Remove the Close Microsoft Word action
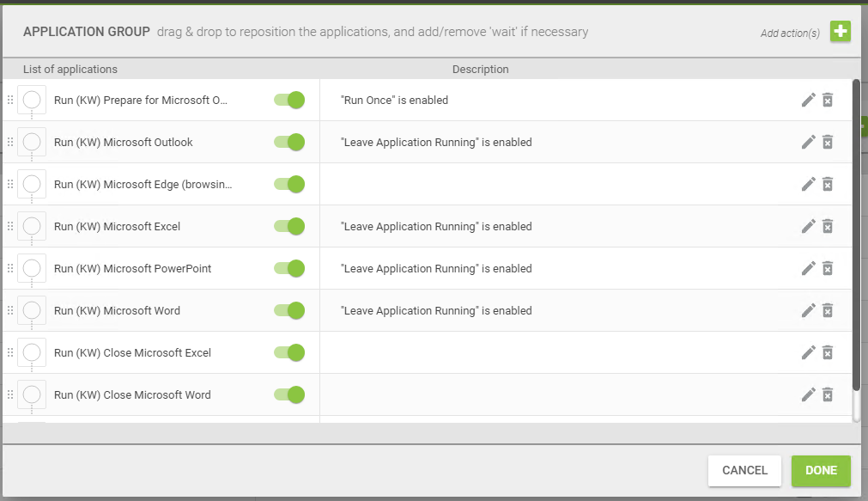The image size is (868, 501). coord(827,394)
